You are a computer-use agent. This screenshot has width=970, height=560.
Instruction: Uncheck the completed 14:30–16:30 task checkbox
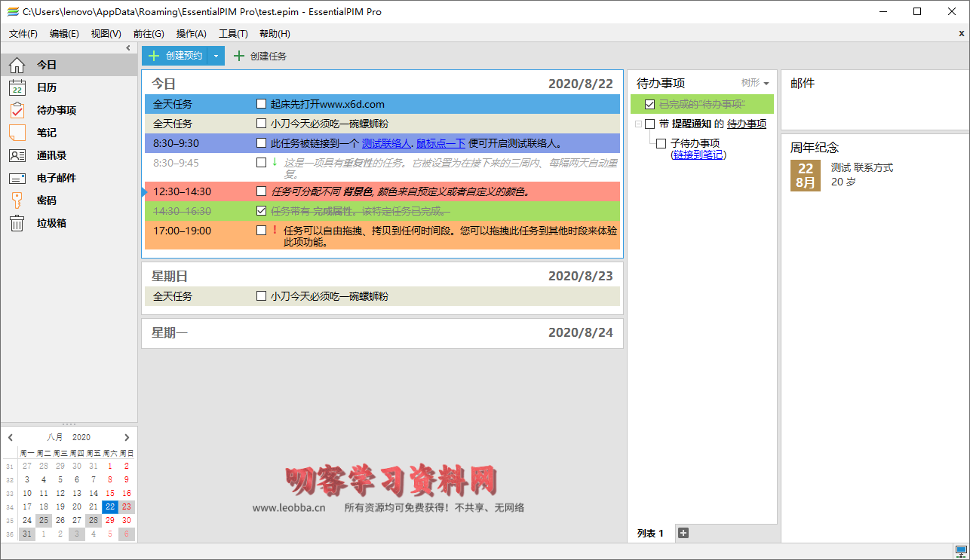pos(261,211)
